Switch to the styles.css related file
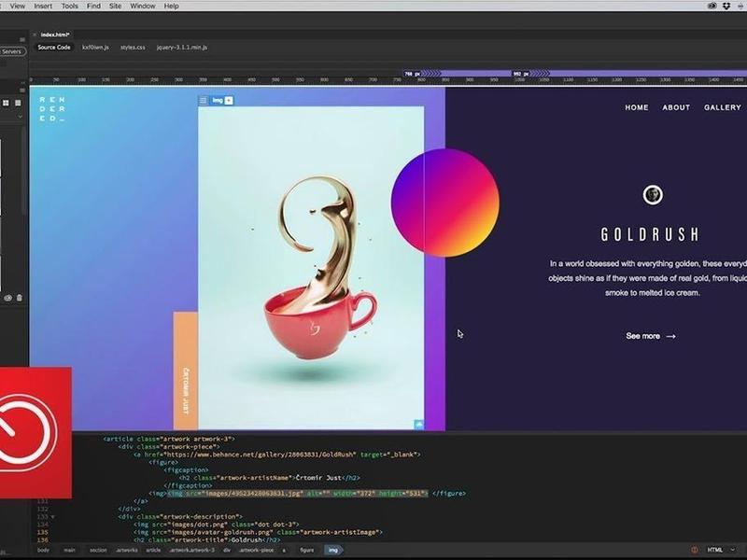Screen dimensions: 747x560 click(133, 48)
